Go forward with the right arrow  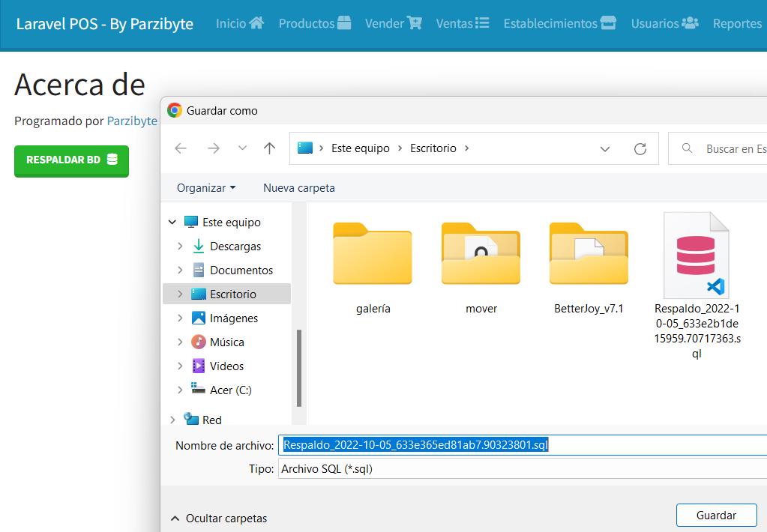tap(213, 148)
